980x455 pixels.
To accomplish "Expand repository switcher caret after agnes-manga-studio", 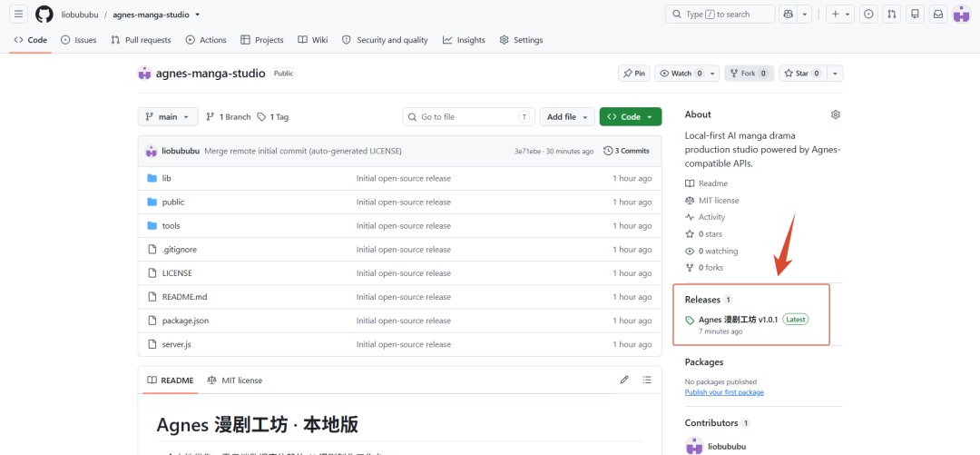I will [198, 15].
